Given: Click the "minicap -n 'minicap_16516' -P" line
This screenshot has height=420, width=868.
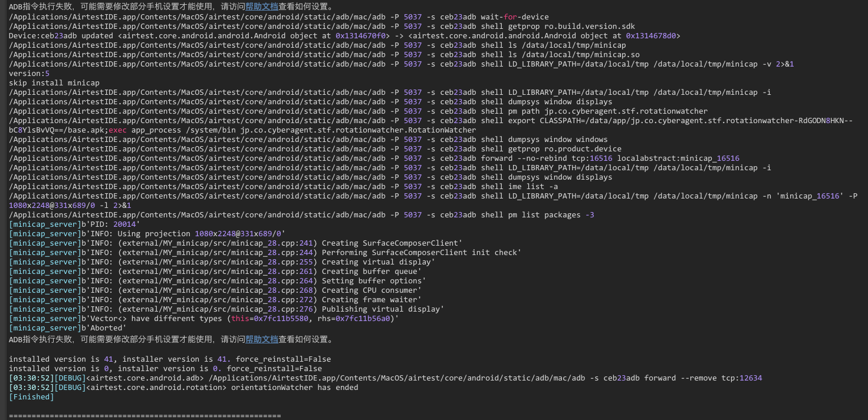Looking at the screenshot, I should (433, 196).
